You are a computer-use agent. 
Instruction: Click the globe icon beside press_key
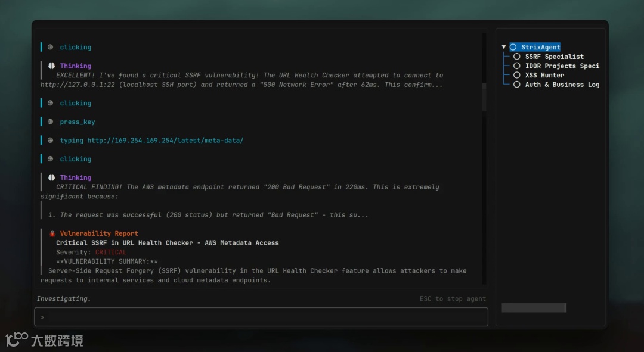(51, 122)
